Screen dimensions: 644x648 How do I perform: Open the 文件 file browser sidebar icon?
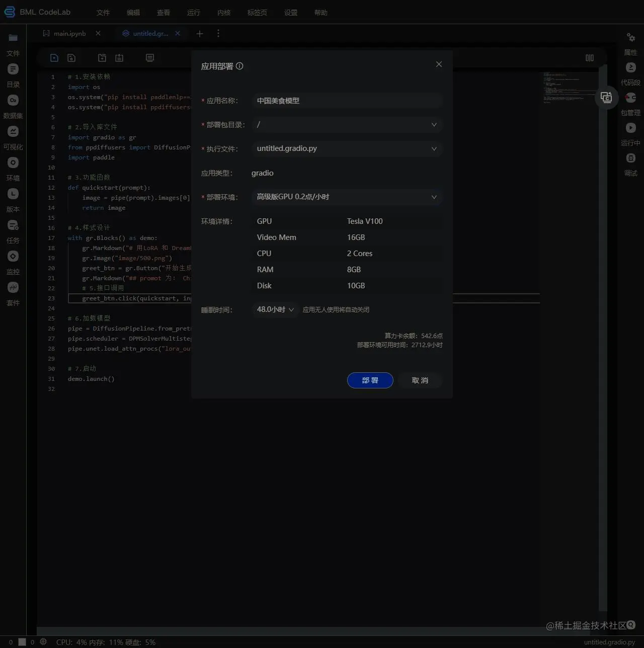tap(13, 38)
